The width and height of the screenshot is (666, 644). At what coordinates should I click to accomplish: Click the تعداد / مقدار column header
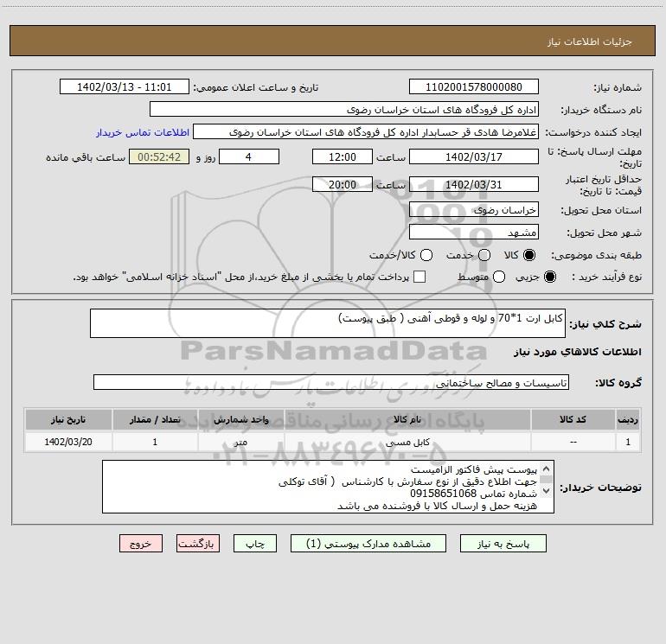point(155,419)
